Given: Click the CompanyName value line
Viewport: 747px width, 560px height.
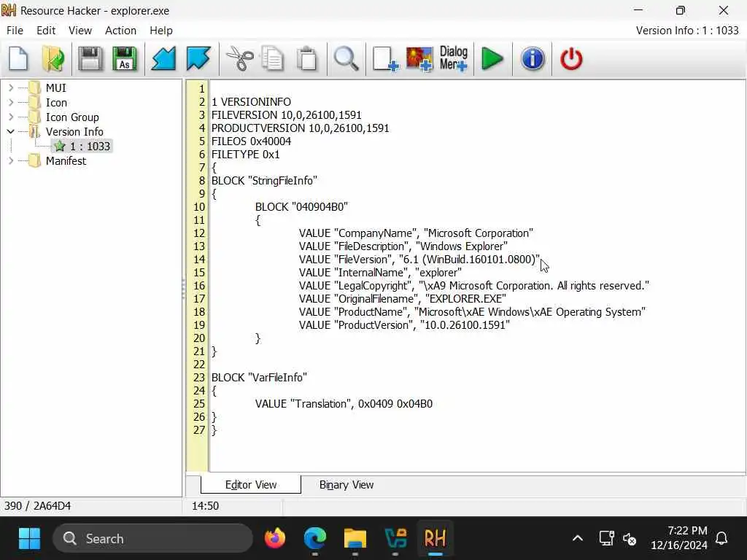Looking at the screenshot, I should pos(416,233).
